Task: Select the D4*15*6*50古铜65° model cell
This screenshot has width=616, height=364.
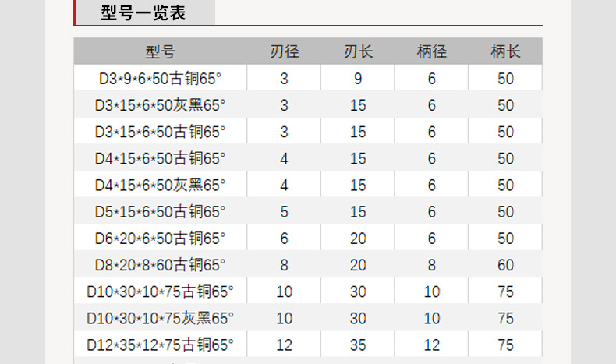Action: pyautogui.click(x=161, y=158)
